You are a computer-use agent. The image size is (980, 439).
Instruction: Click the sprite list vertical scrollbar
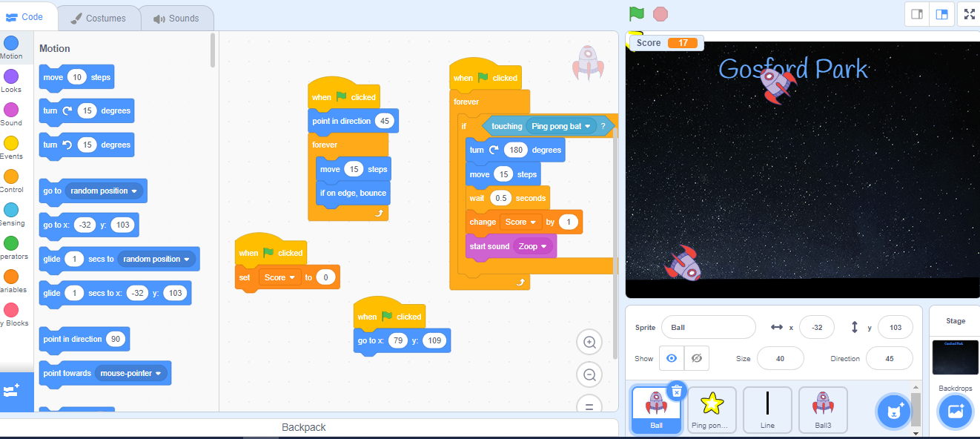click(x=916, y=409)
